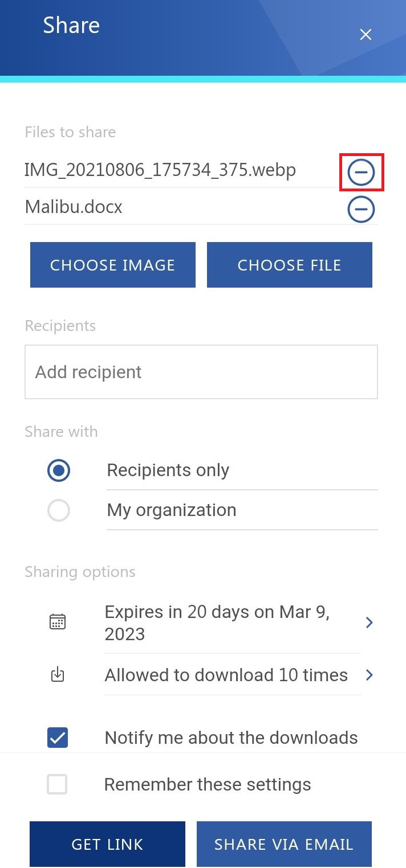
Task: Tap the GET LINK button
Action: click(107, 844)
